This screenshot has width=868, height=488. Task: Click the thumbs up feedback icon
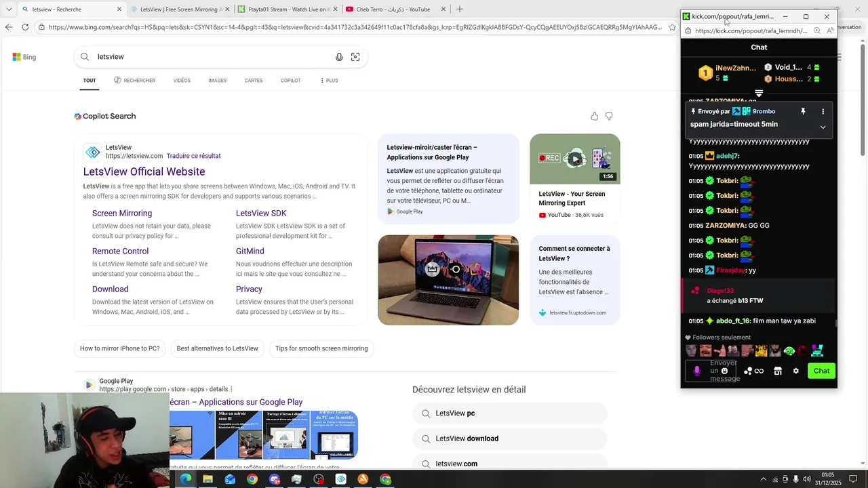point(595,117)
